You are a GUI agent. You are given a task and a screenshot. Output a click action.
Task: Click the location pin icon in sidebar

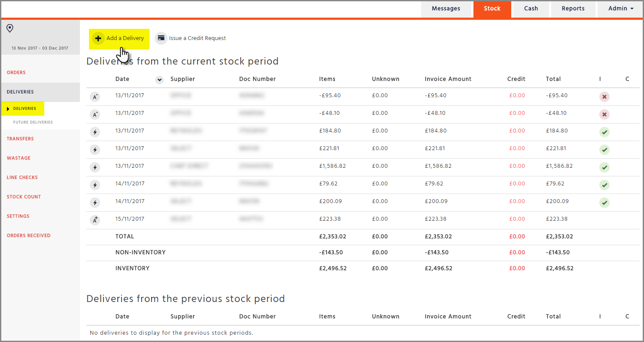pos(9,28)
